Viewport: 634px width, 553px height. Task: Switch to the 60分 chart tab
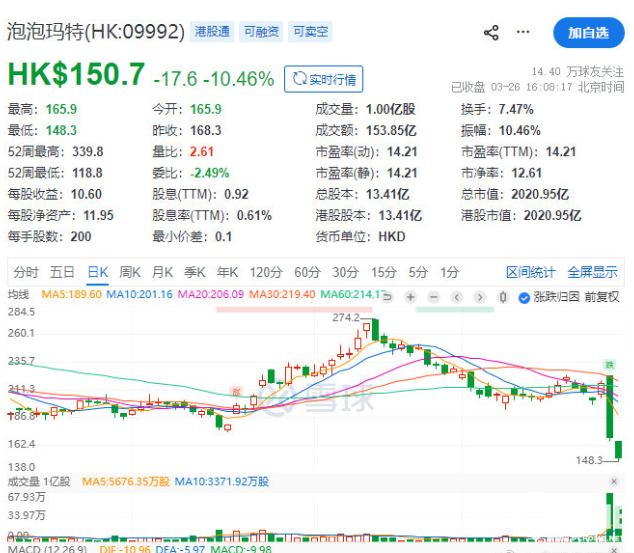306,272
